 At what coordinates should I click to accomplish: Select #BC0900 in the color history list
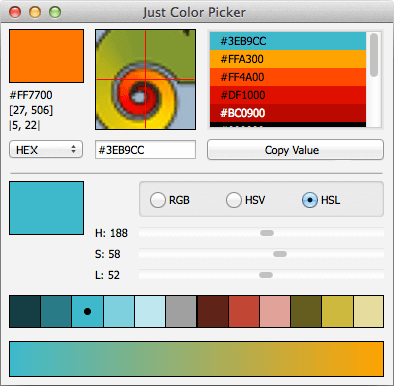[x=288, y=113]
